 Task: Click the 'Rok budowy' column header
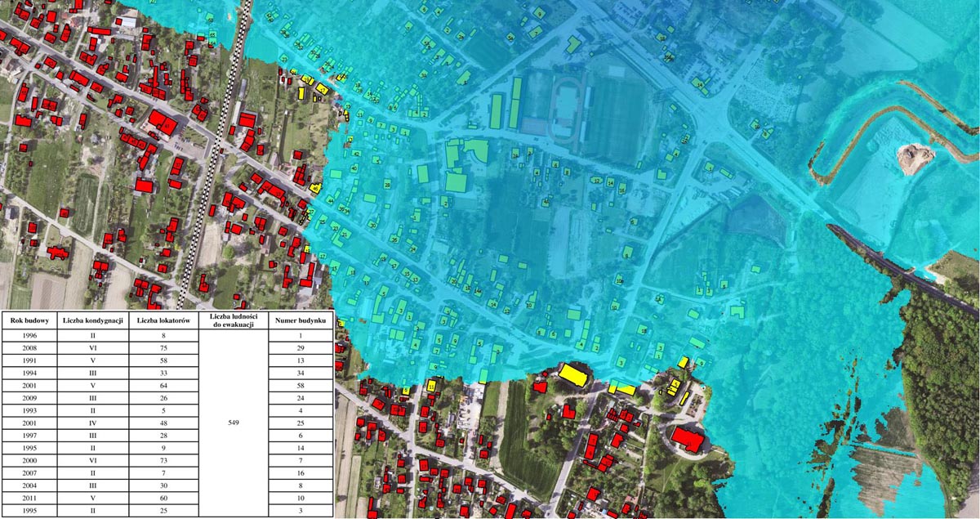click(x=29, y=320)
